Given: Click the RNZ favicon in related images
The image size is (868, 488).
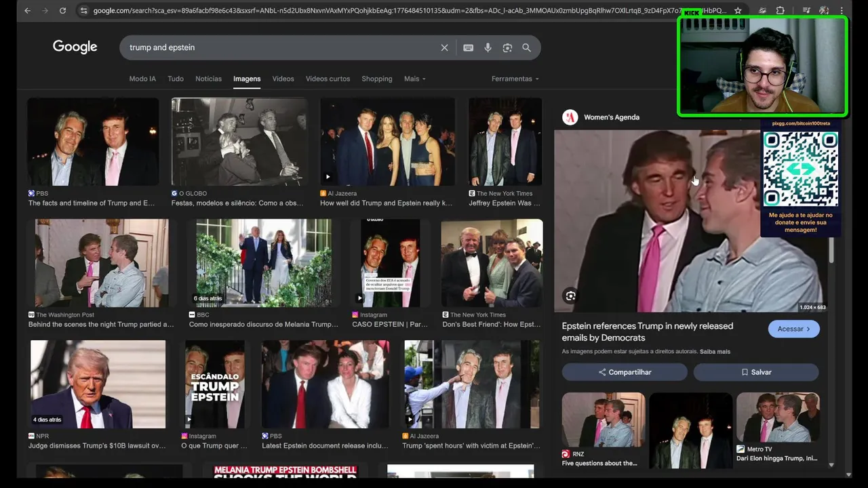Looking at the screenshot, I should click(566, 453).
